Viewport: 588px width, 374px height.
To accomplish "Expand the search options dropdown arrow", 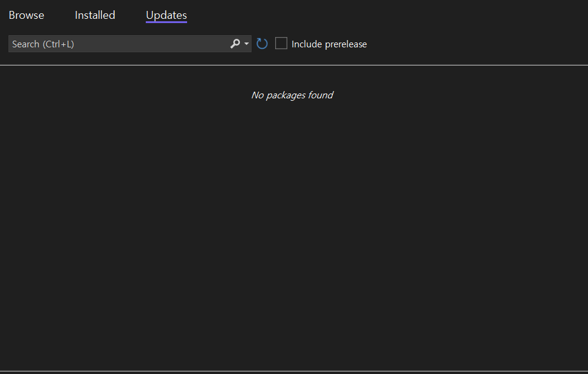I will [x=247, y=44].
